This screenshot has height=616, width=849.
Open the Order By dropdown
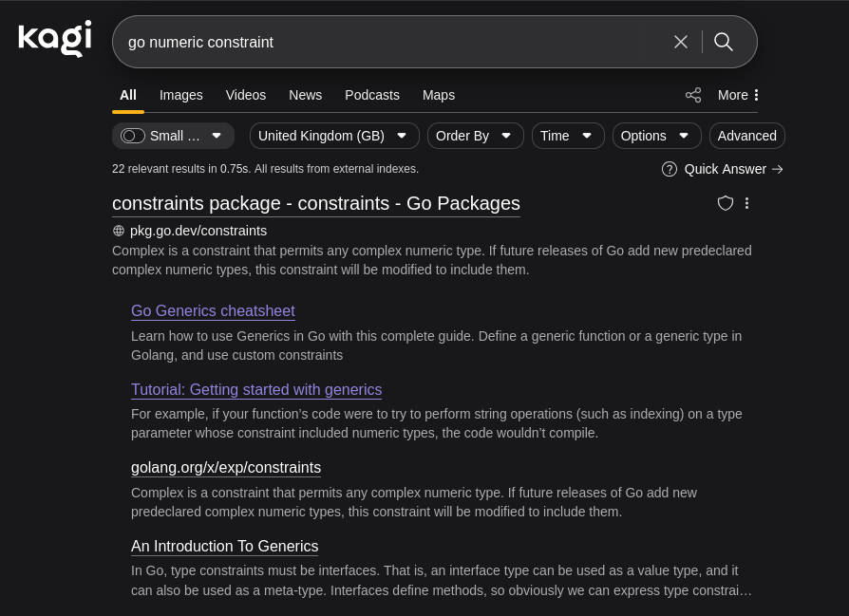tap(475, 136)
